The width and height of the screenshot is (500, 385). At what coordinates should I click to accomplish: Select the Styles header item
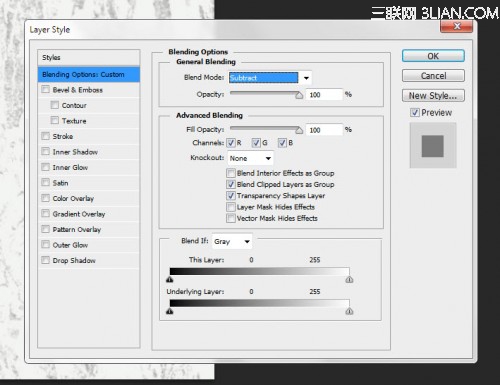click(x=89, y=58)
